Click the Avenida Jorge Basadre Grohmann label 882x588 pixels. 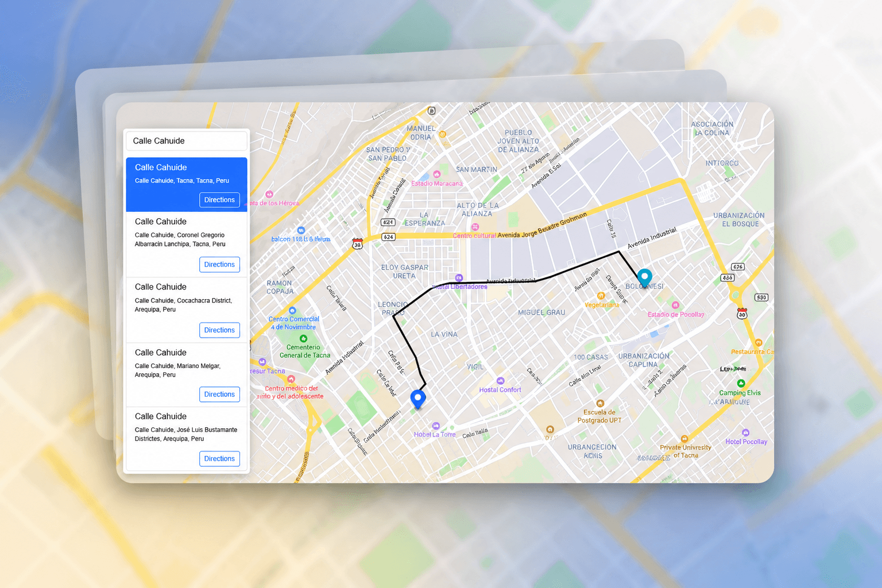click(x=542, y=225)
